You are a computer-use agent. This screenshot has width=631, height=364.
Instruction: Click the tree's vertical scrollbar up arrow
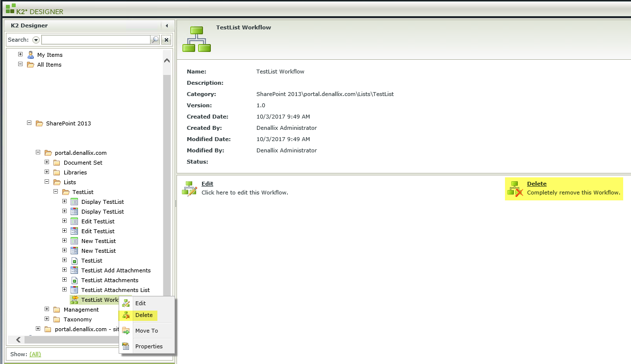click(x=167, y=61)
